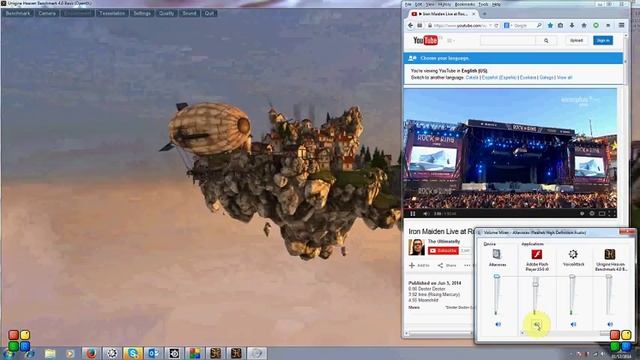Click the Quality button in Heaven

coord(166,13)
